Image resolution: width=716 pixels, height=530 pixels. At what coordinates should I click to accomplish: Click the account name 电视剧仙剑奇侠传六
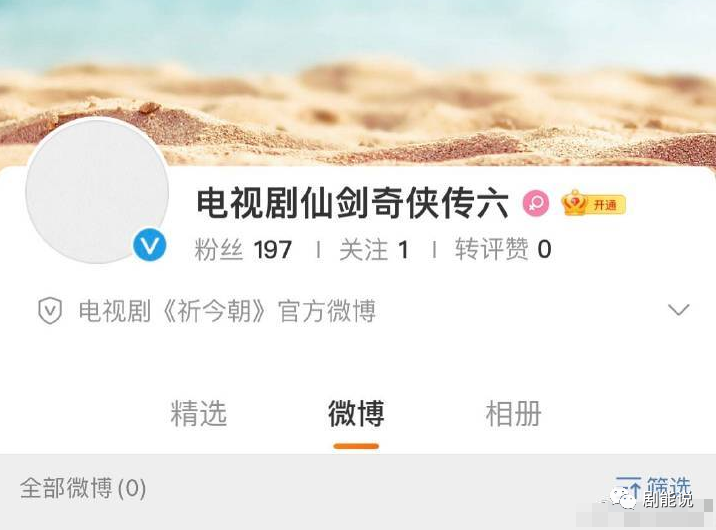(x=353, y=204)
